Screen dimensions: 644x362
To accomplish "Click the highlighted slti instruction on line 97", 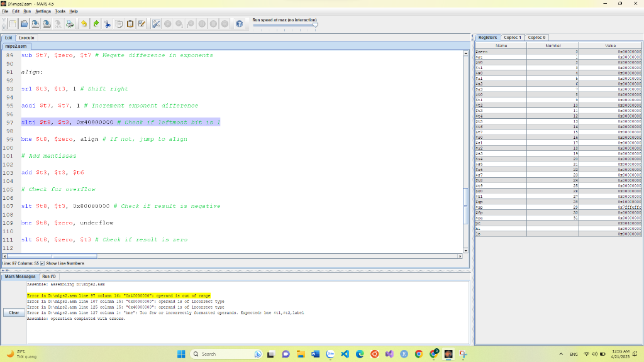I will pyautogui.click(x=121, y=123).
